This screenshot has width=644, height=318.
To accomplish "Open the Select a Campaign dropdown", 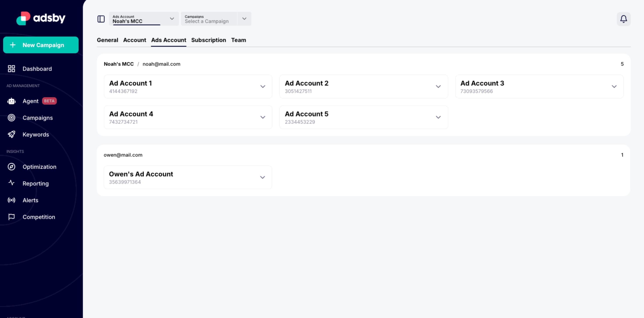I will (x=244, y=19).
